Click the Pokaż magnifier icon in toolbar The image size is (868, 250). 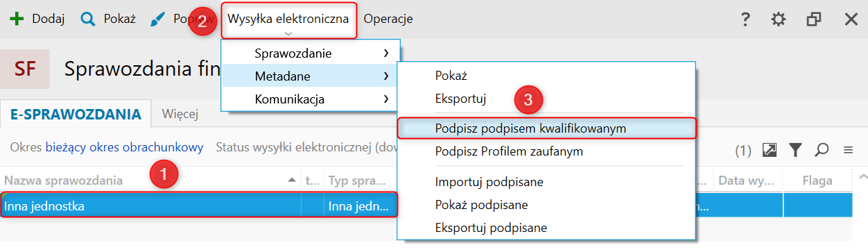(88, 19)
